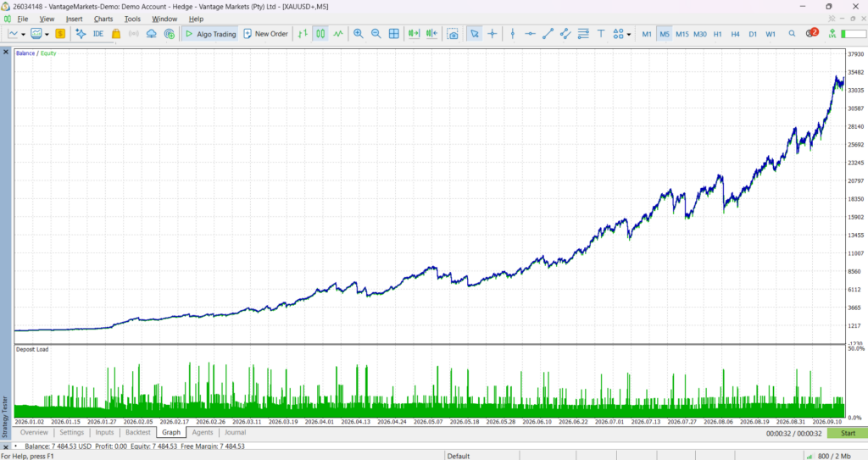Screen dimensions: 868x460
Task: Zoom out on the chart
Action: tap(376, 34)
